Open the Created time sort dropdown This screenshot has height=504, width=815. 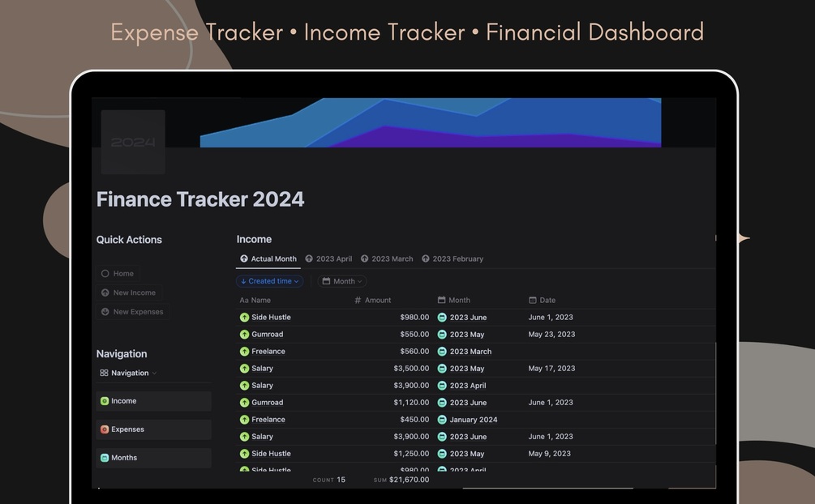point(269,281)
